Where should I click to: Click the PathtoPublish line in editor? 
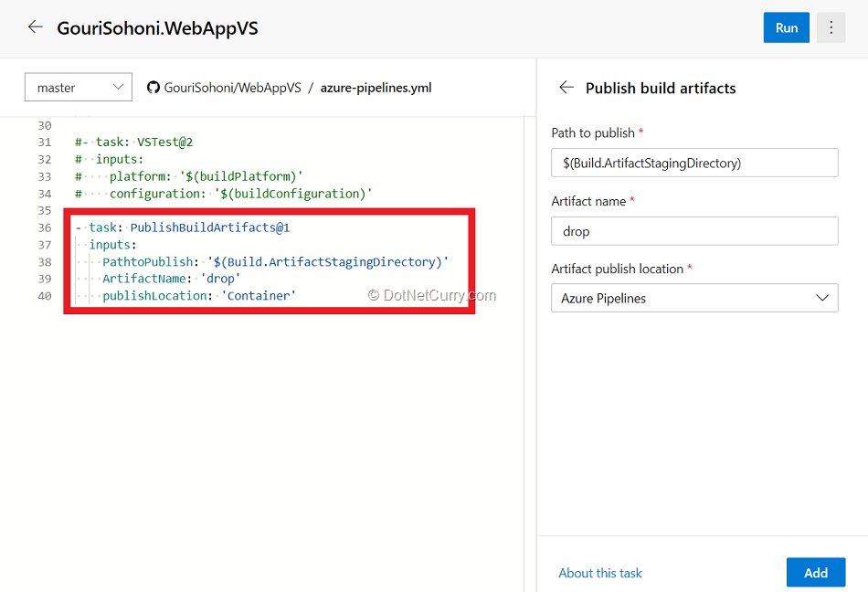coord(275,261)
